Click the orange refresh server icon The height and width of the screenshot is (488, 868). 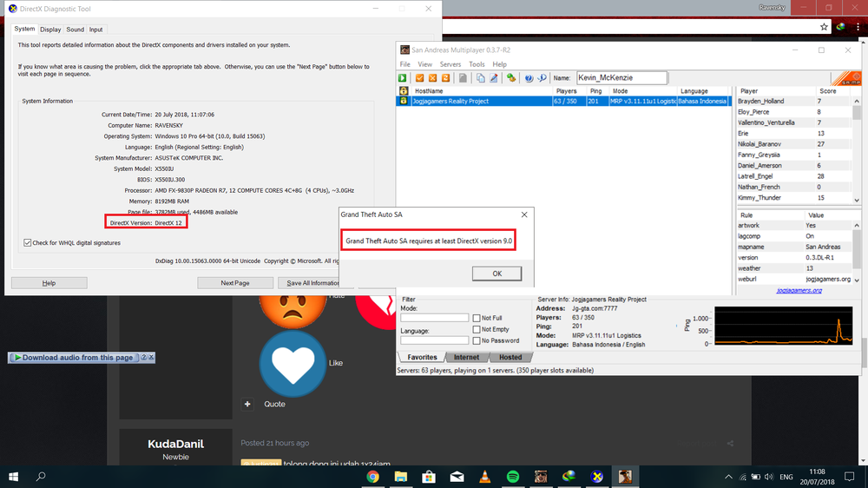click(445, 78)
